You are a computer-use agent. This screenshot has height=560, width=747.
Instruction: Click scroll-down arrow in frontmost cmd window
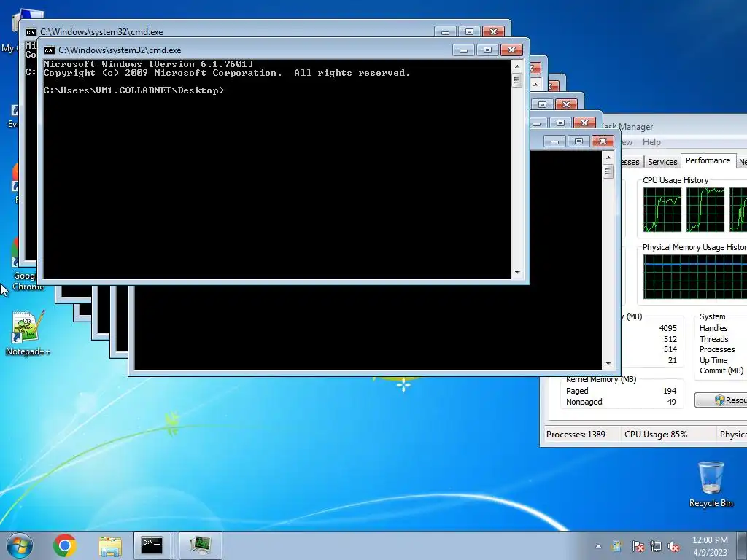click(517, 273)
